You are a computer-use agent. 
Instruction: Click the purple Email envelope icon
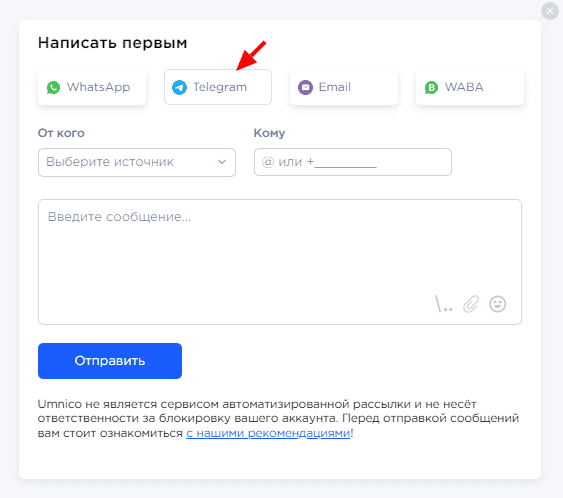tap(306, 87)
